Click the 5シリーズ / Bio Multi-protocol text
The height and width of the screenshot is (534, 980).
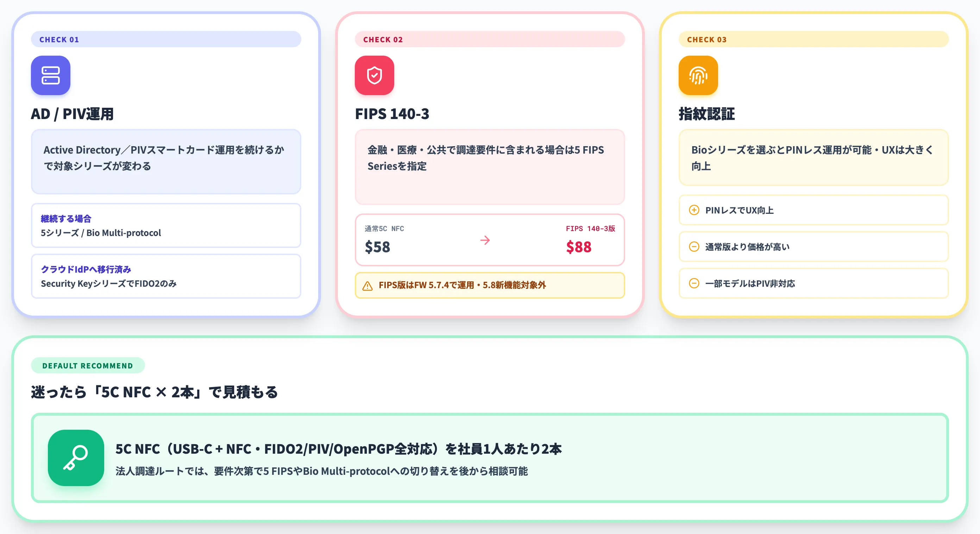tap(101, 232)
